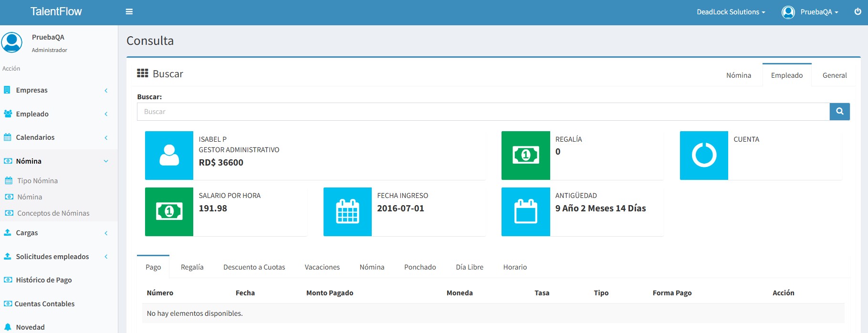The width and height of the screenshot is (868, 333).
Task: Click the Fecha Ingreso calendar icon
Action: pos(347,212)
